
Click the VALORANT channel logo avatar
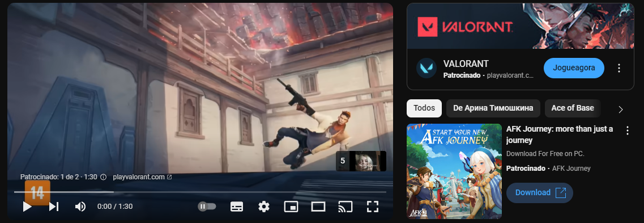click(x=427, y=68)
